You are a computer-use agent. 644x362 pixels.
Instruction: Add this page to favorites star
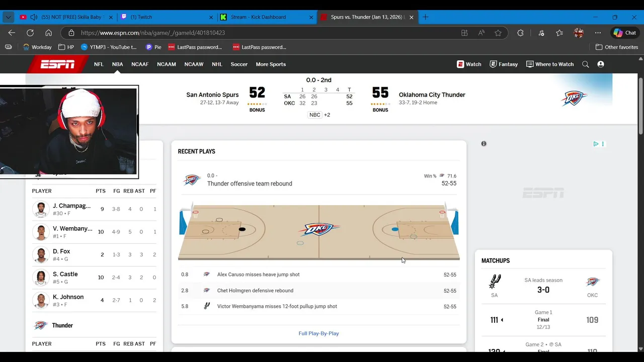[498, 33]
